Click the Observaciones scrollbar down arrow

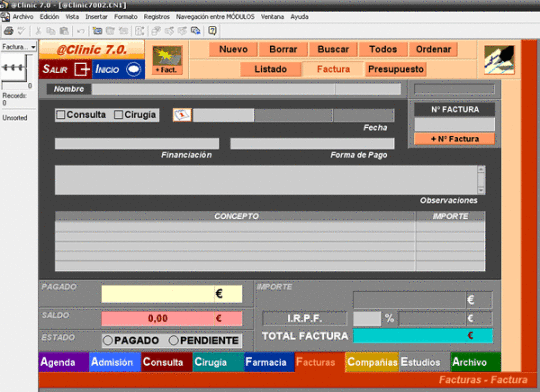point(481,190)
